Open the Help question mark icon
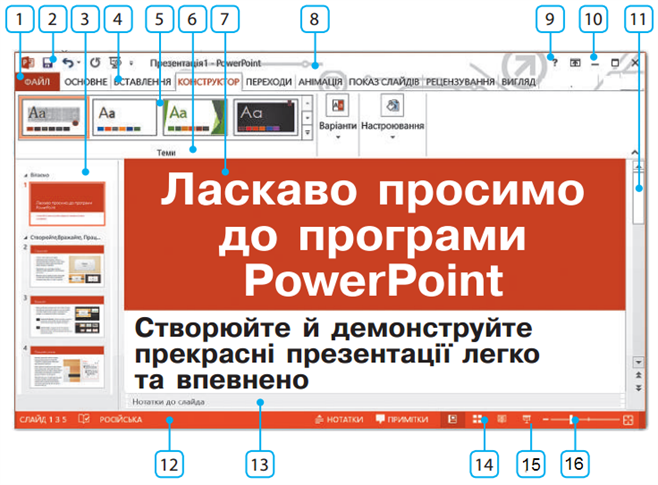This screenshot has height=485, width=658. (554, 63)
